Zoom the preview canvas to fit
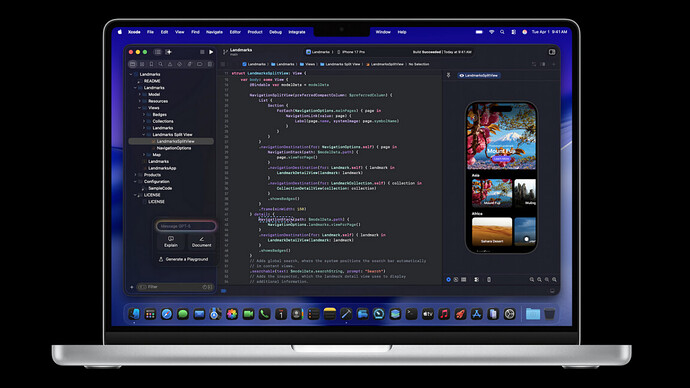This screenshot has width=690, height=388. [x=547, y=279]
